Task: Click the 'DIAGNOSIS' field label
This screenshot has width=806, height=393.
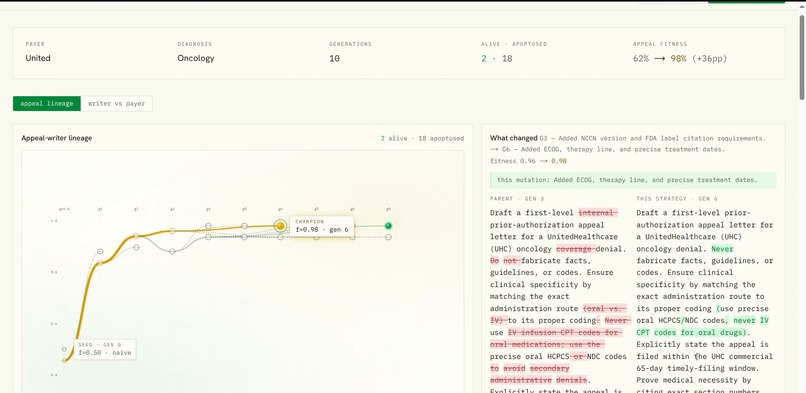Action: click(x=195, y=44)
